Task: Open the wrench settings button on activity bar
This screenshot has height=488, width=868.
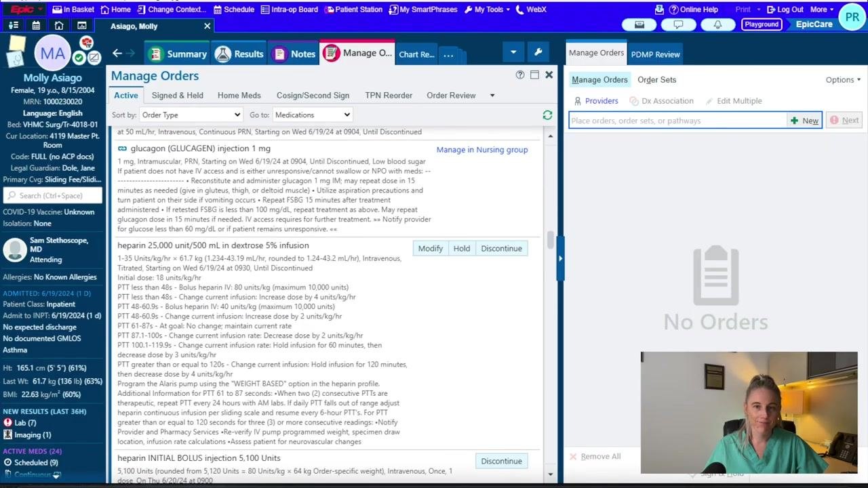Action: (x=538, y=52)
